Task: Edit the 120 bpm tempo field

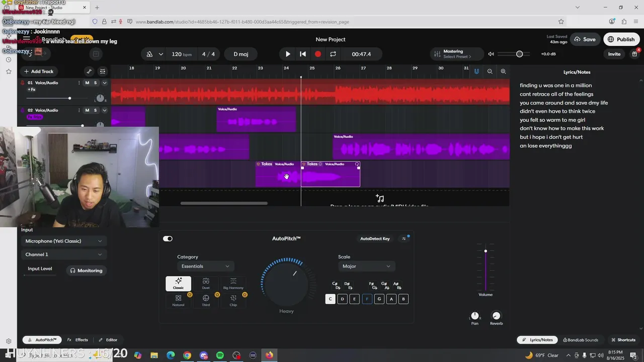Action: [182, 54]
